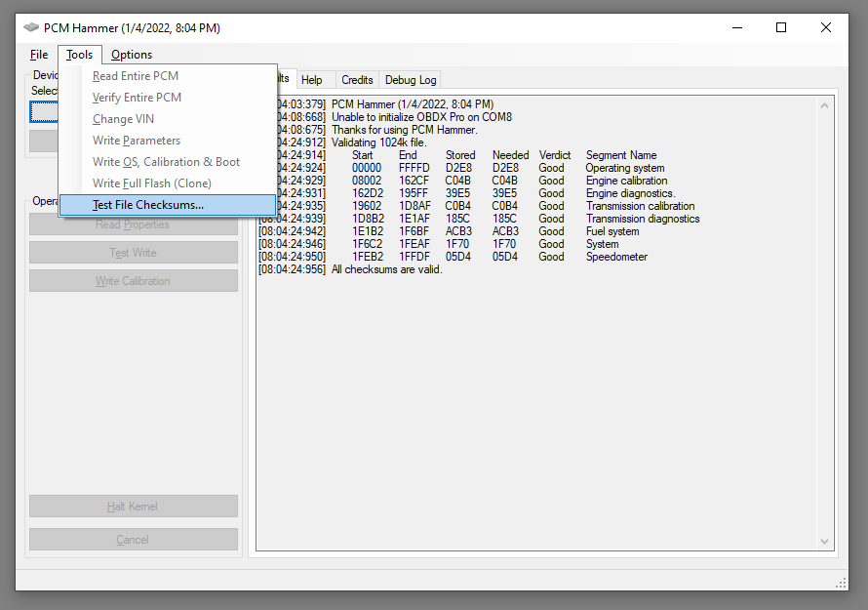Viewport: 868px width, 610px height.
Task: Click the Test Write button
Action: point(134,253)
